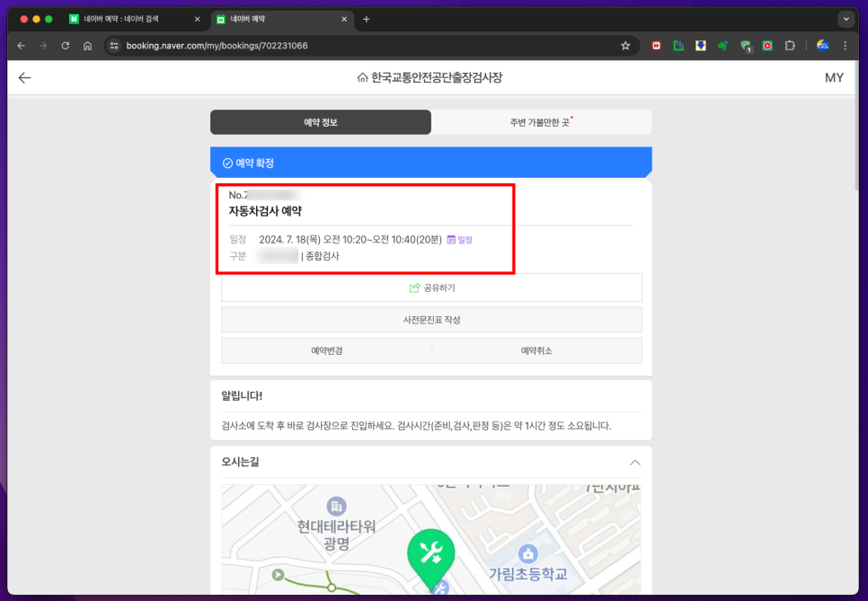Open the red extension icon in the toolbar
The width and height of the screenshot is (868, 601).
click(656, 46)
